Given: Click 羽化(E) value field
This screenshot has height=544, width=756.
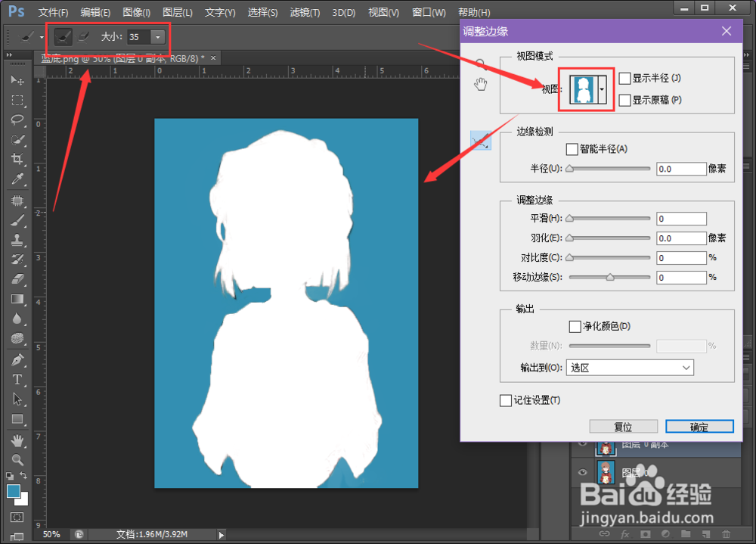Looking at the screenshot, I should [x=681, y=238].
